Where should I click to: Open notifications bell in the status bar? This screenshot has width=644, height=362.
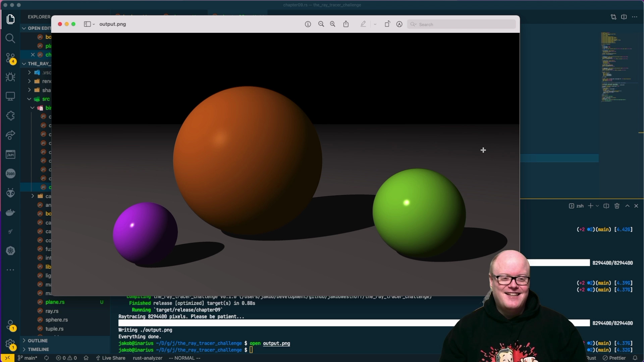click(x=635, y=358)
